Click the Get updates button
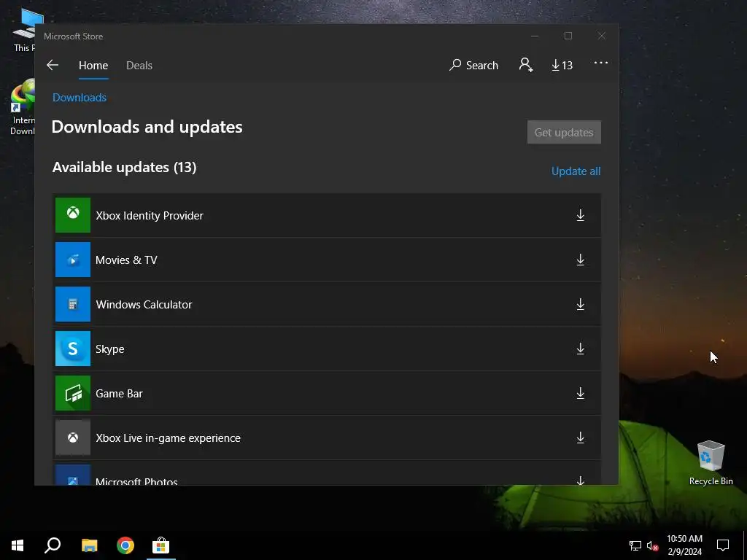 564,132
